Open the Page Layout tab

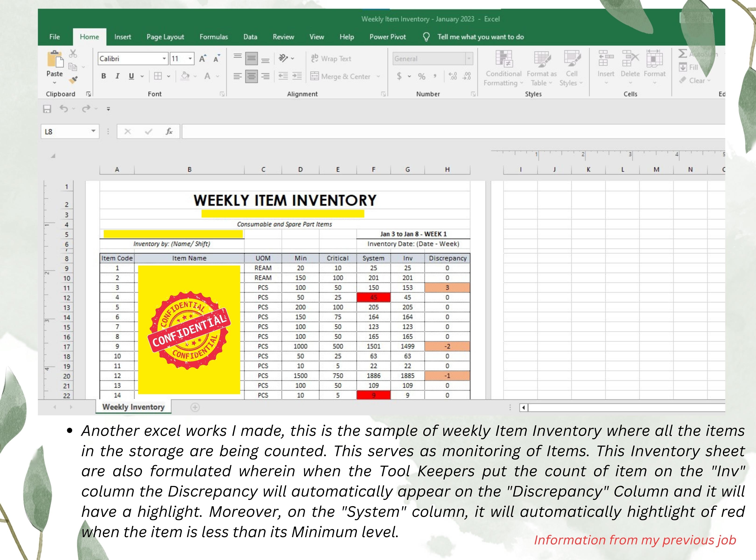click(x=165, y=37)
